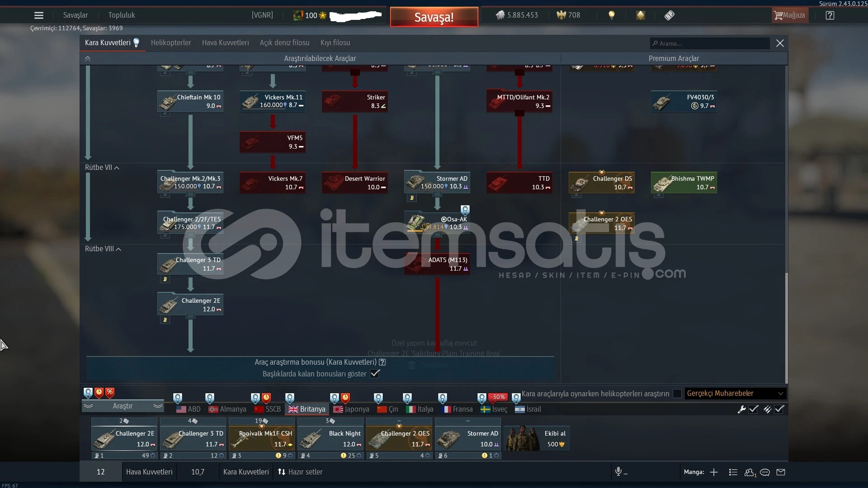The height and width of the screenshot is (488, 868).
Task: Open the mail envelope icon
Action: pyautogui.click(x=781, y=472)
